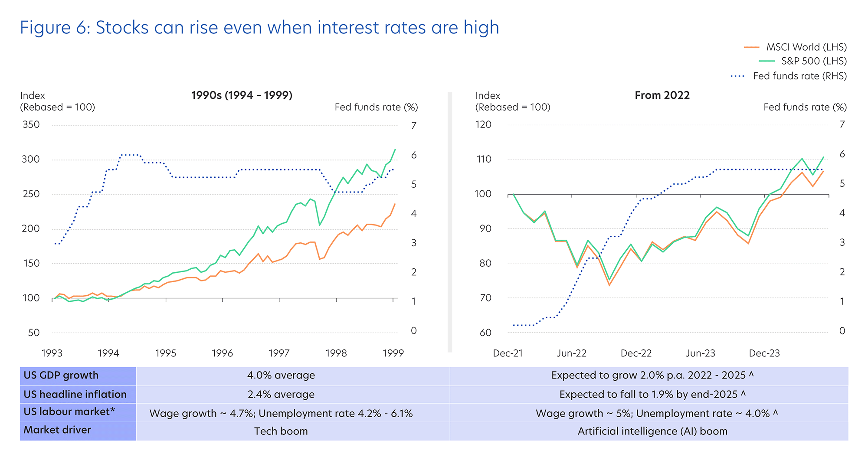The image size is (868, 457).
Task: Click the Dec-22 x-axis label
Action: [636, 353]
